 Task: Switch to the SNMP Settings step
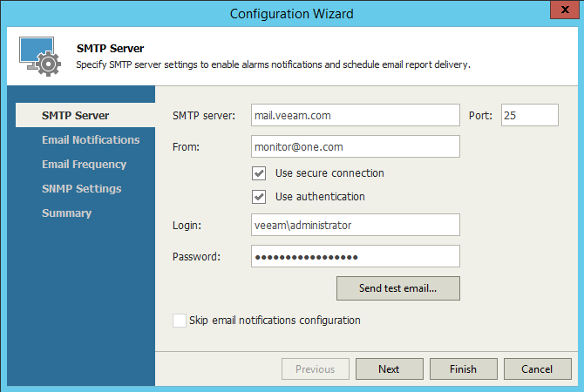81,188
